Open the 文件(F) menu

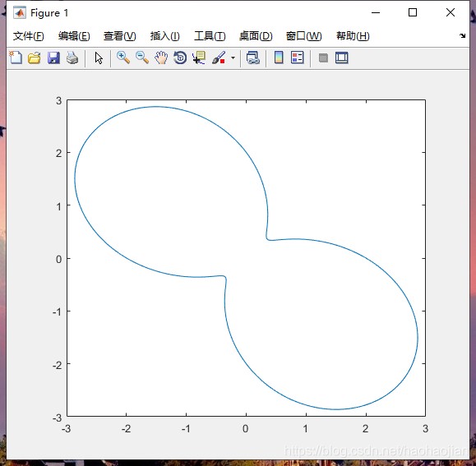click(x=28, y=36)
